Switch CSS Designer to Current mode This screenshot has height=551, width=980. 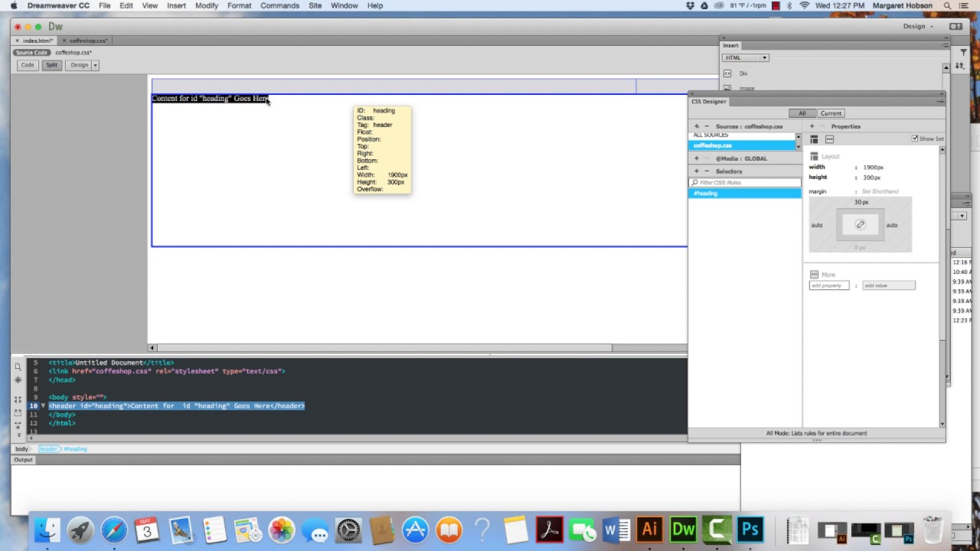tap(831, 113)
